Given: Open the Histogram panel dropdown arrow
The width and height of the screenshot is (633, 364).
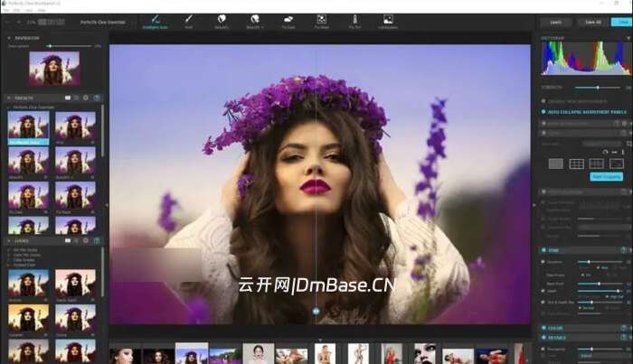Looking at the screenshot, I should [628, 38].
